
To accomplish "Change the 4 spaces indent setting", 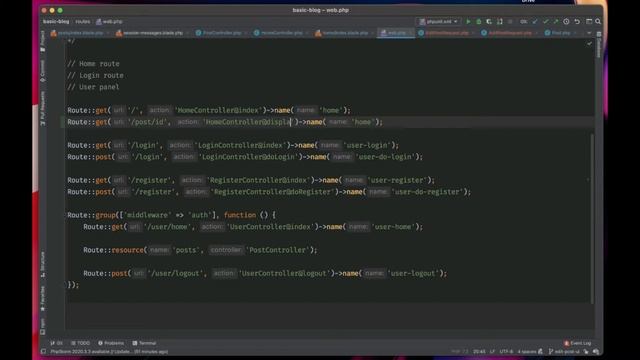I will pos(527,351).
